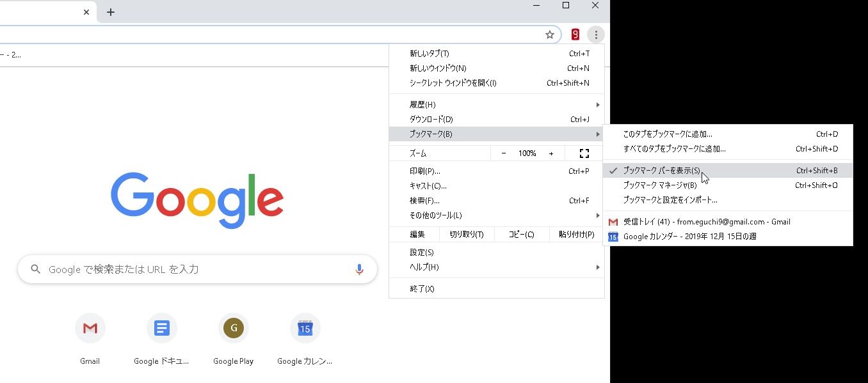Viewport: 868px width, 383px height.
Task: Click the red extension badge icon showing 9
Action: 575,34
